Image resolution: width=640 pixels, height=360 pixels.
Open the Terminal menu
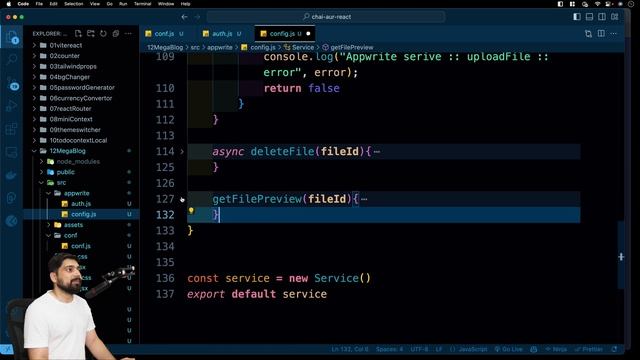tap(142, 4)
